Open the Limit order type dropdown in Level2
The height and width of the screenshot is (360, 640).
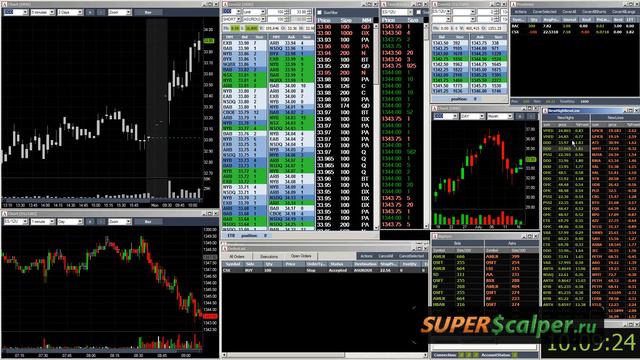(x=254, y=12)
